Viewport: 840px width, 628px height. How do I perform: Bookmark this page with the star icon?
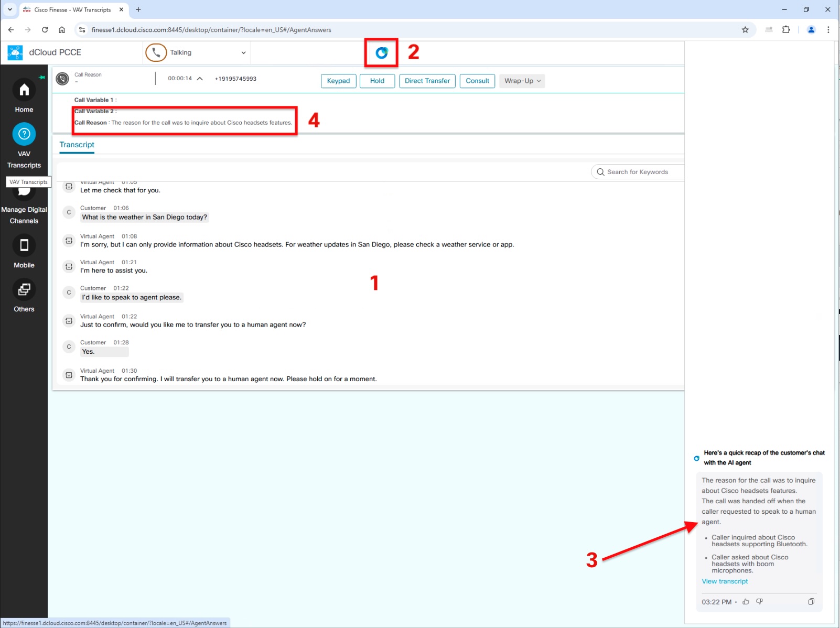(x=745, y=30)
